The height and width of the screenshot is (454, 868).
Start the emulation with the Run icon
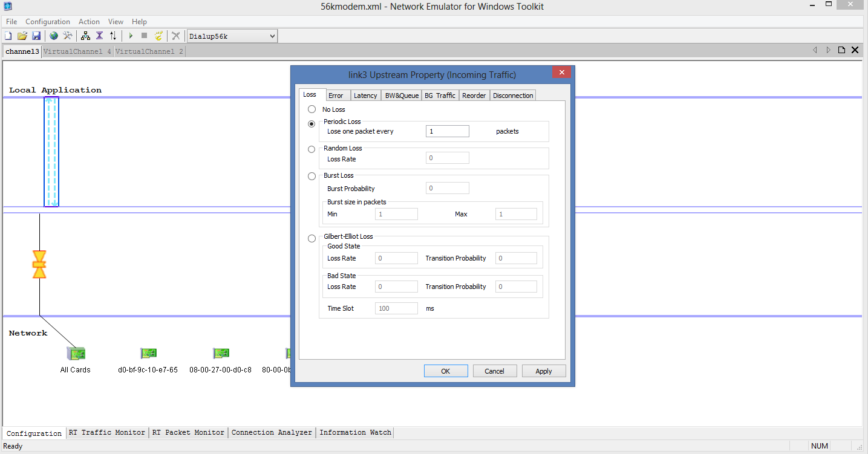[131, 36]
